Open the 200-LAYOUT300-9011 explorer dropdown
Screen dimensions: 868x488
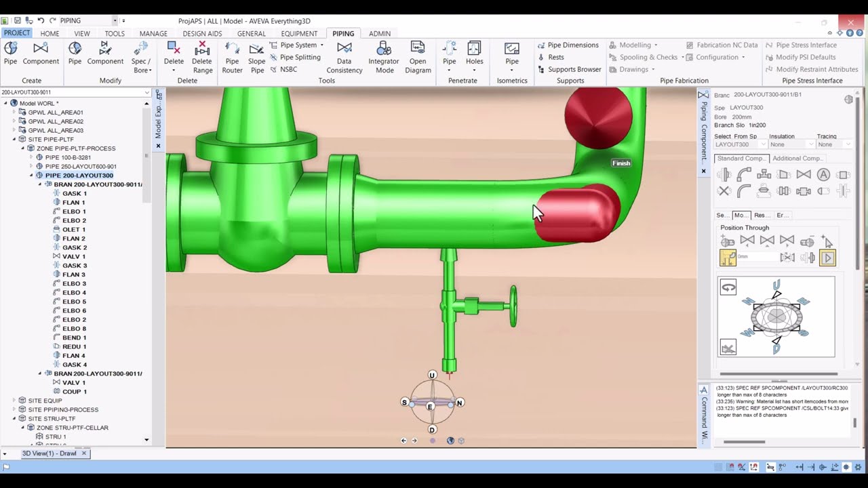147,92
